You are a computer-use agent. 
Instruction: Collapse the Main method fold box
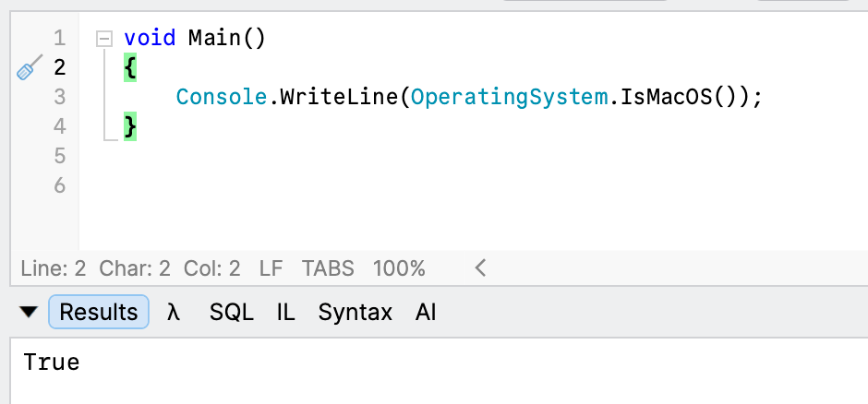coord(104,39)
